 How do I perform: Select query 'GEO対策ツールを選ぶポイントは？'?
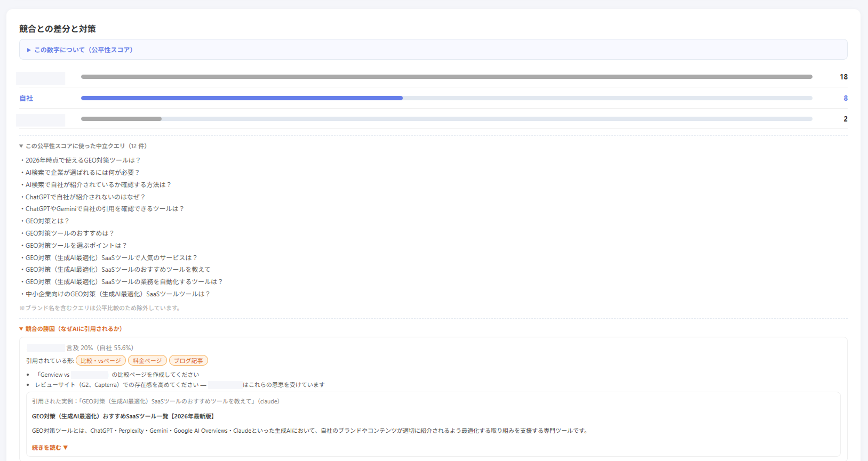pos(76,245)
